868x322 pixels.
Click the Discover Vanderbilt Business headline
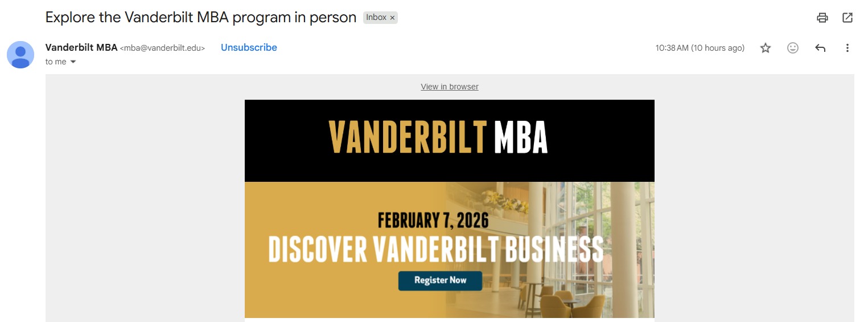(435, 248)
